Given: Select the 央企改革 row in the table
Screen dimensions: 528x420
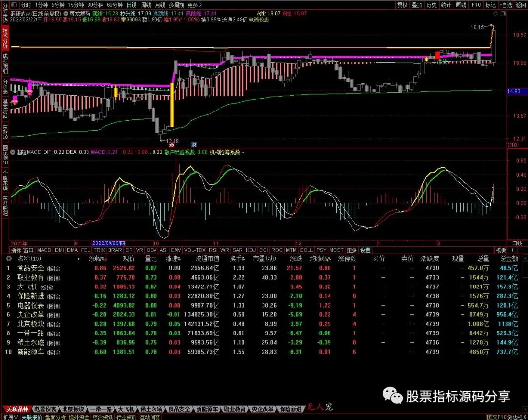Looking at the screenshot, I should (x=263, y=314).
